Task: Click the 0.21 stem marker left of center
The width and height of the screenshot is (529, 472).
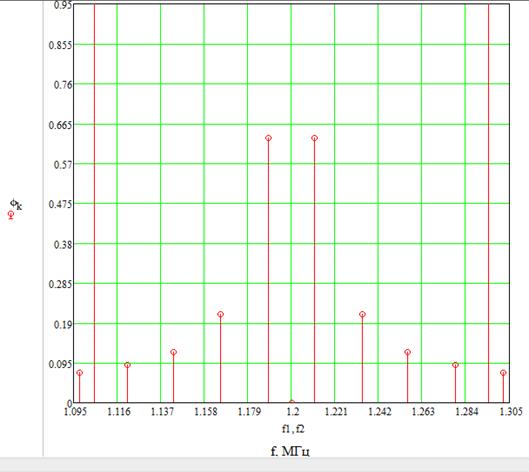Action: 220,314
